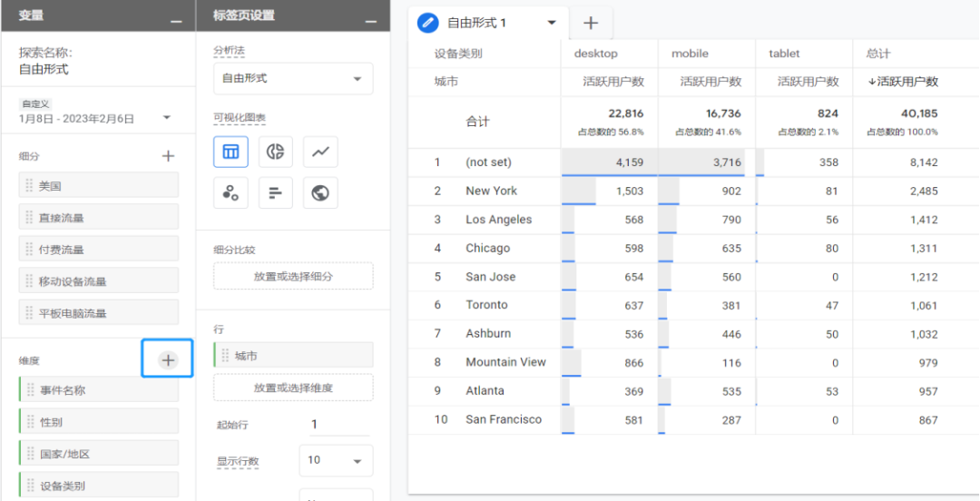
Task: Select the 移动设备流量 segment
Action: click(99, 280)
